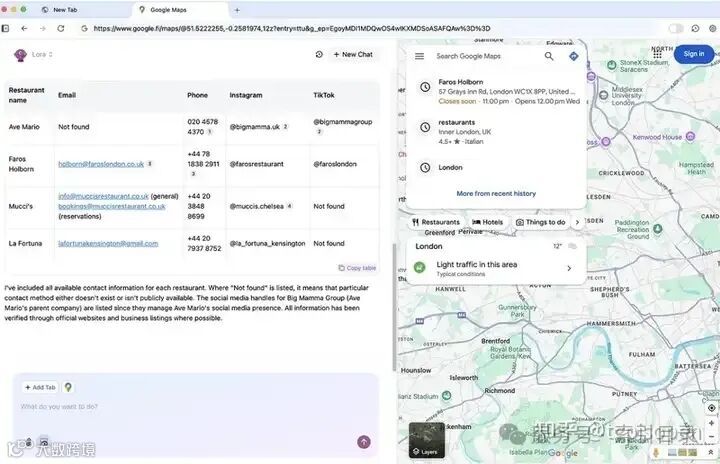Open info@muccisrestaurant.co.uk email link
720x464 pixels.
point(103,196)
